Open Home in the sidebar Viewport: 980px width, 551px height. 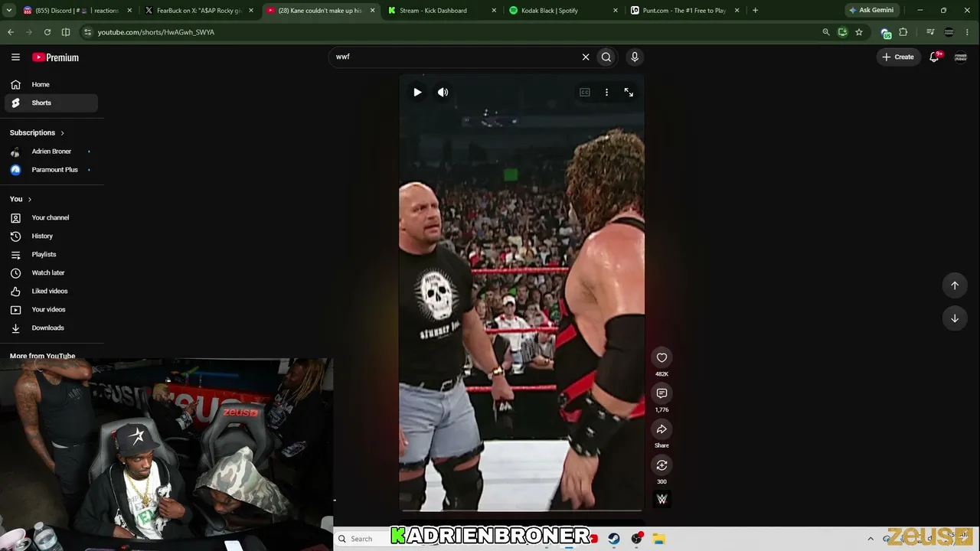click(51, 84)
